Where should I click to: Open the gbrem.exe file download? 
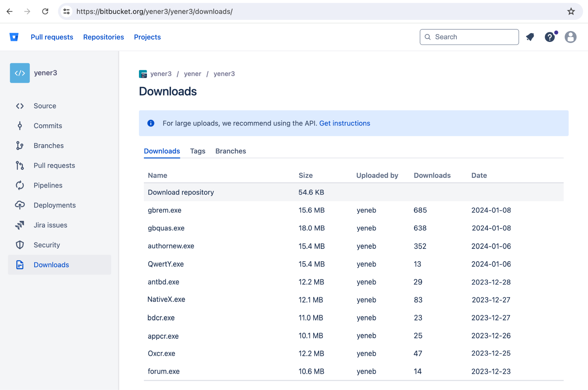165,210
